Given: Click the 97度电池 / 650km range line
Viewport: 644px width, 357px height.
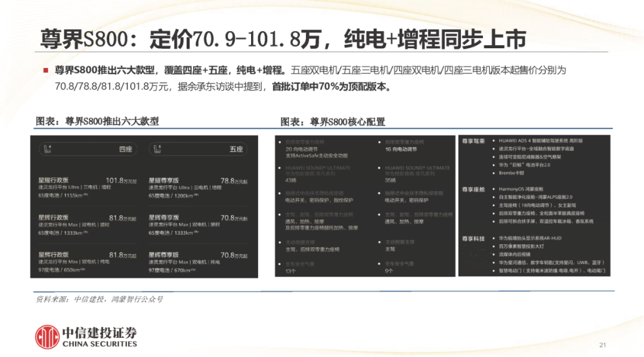Looking at the screenshot, I should (x=61, y=270).
